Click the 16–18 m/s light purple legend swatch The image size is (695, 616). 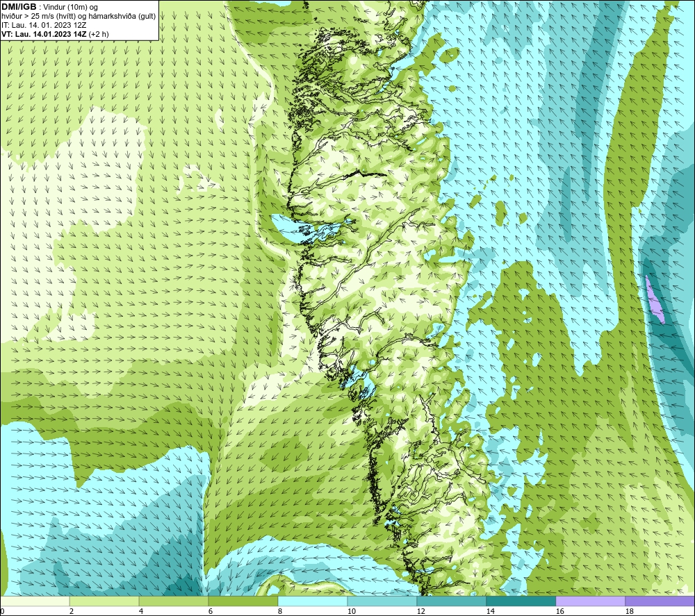click(x=590, y=601)
